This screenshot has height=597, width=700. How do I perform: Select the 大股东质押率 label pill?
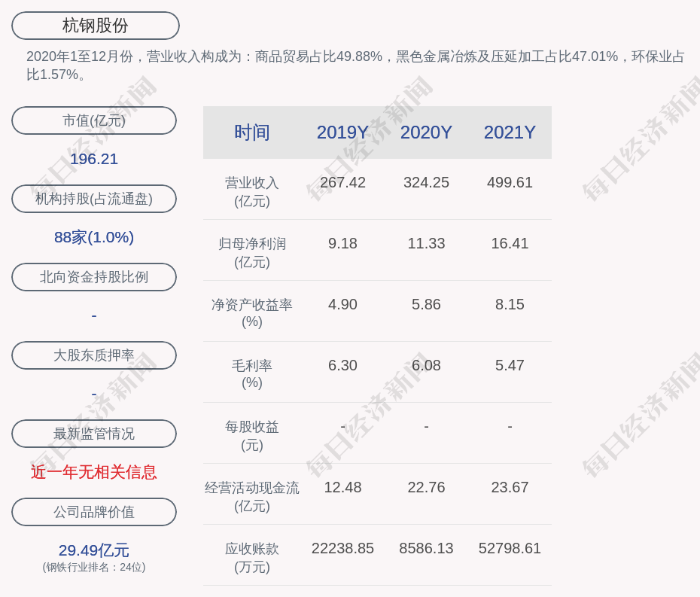click(94, 355)
